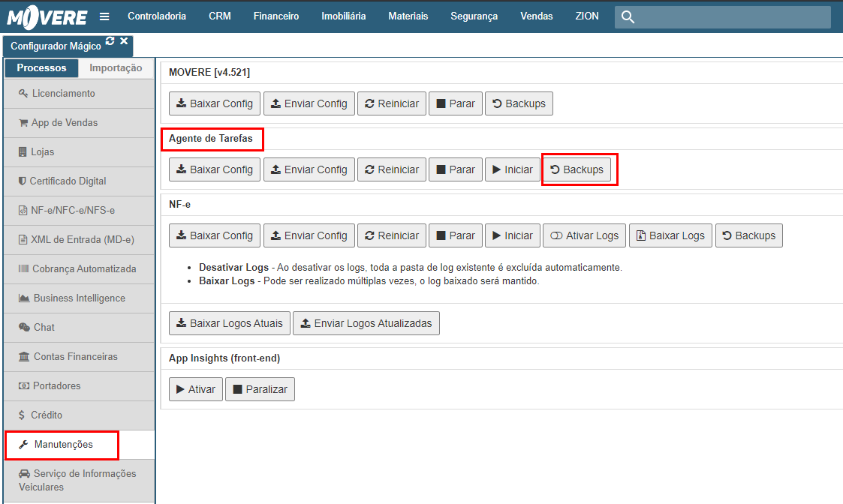The width and height of the screenshot is (843, 504).
Task: Open XML de Entrada (MD-e) item
Action: click(x=79, y=240)
